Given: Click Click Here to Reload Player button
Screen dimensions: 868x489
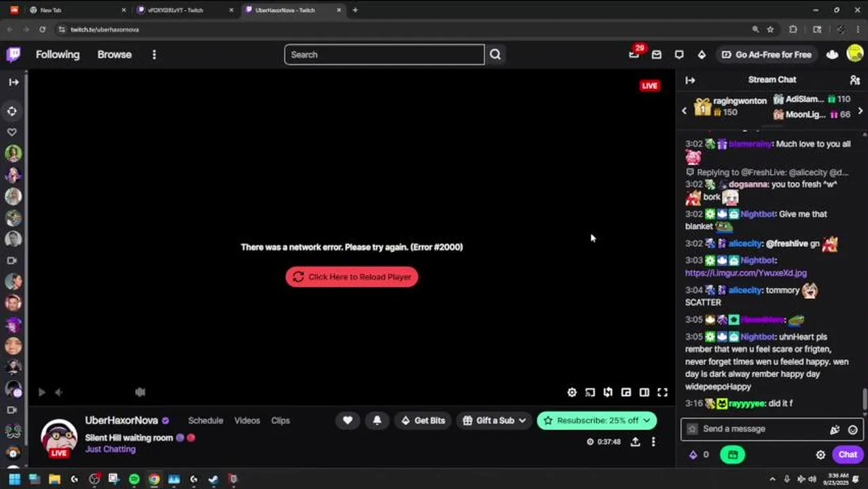Looking at the screenshot, I should click(352, 277).
